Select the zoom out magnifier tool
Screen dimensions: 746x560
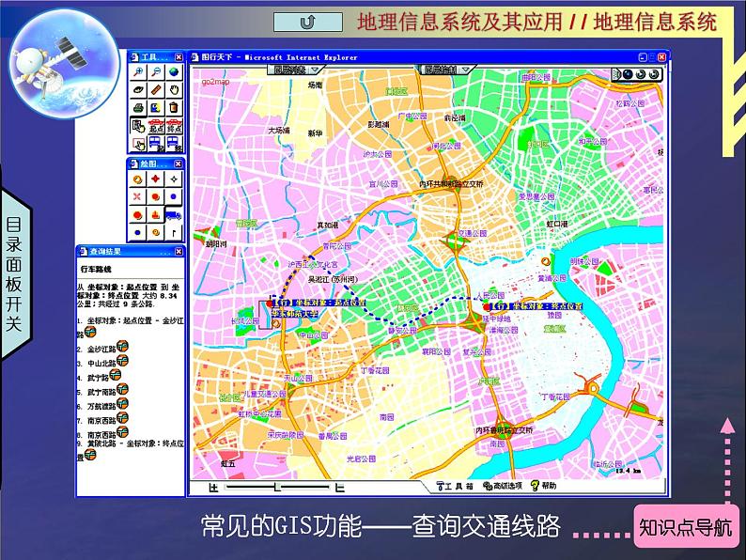pyautogui.click(x=156, y=72)
